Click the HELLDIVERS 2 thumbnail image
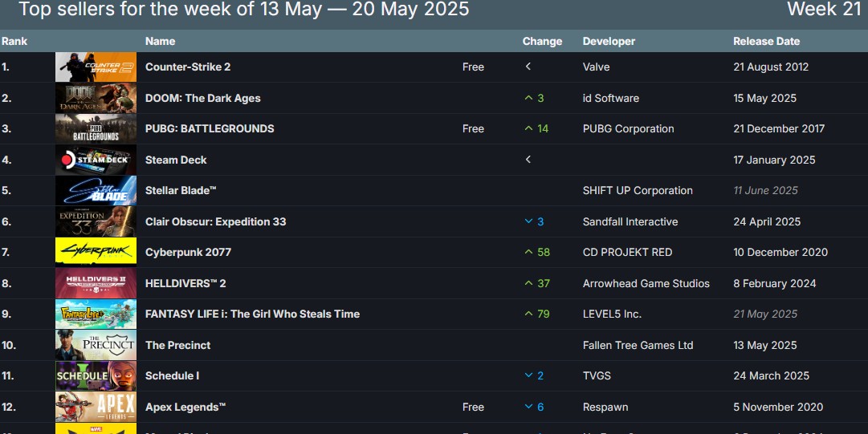 (x=96, y=284)
